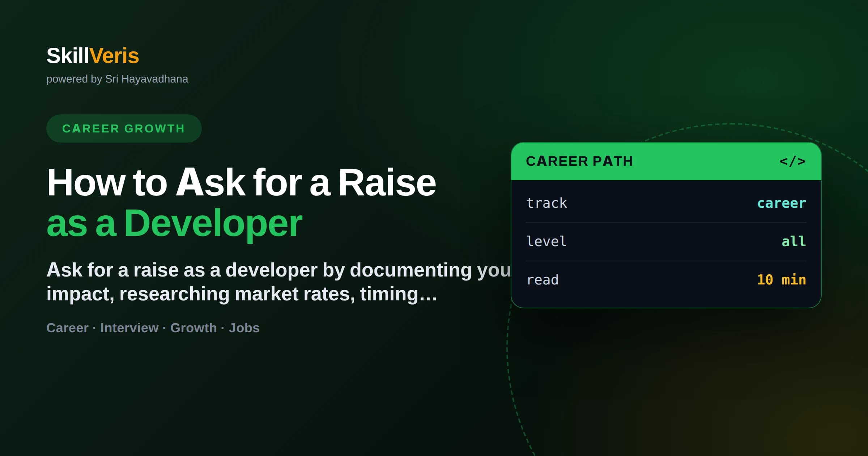
Task: Click the 'Growth' tag in the tag line
Action: (193, 328)
